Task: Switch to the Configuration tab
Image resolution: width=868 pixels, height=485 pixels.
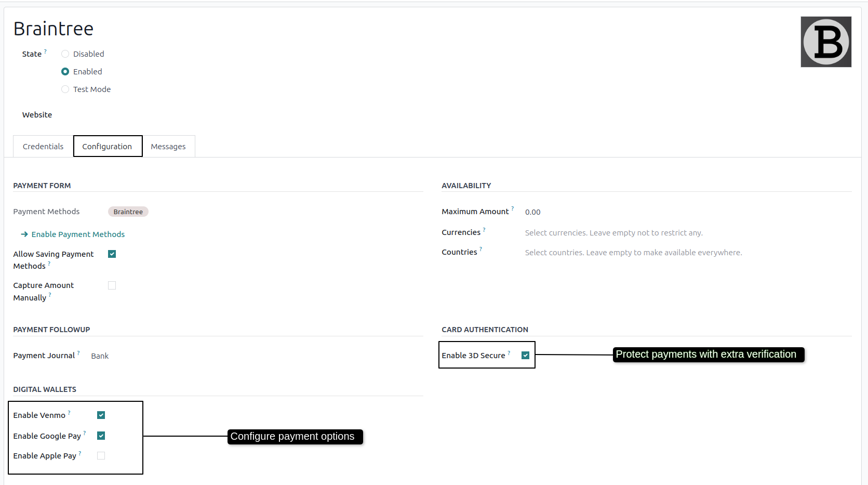Action: pyautogui.click(x=108, y=147)
